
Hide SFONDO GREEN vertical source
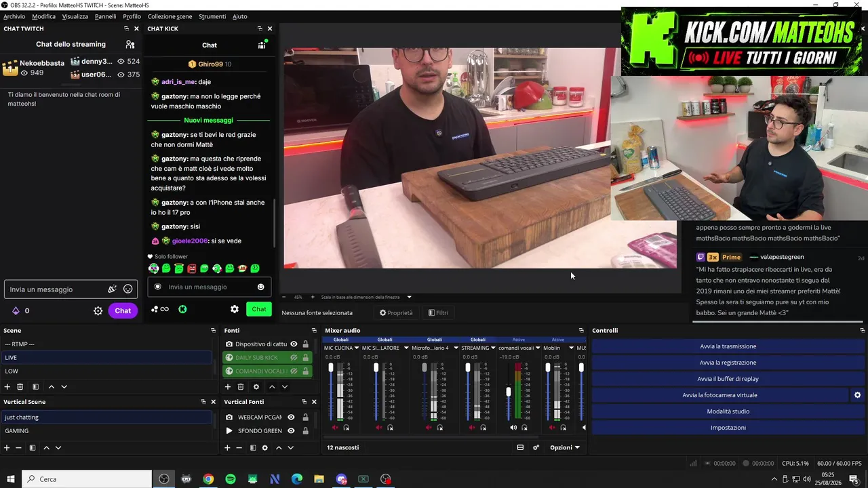click(x=291, y=430)
